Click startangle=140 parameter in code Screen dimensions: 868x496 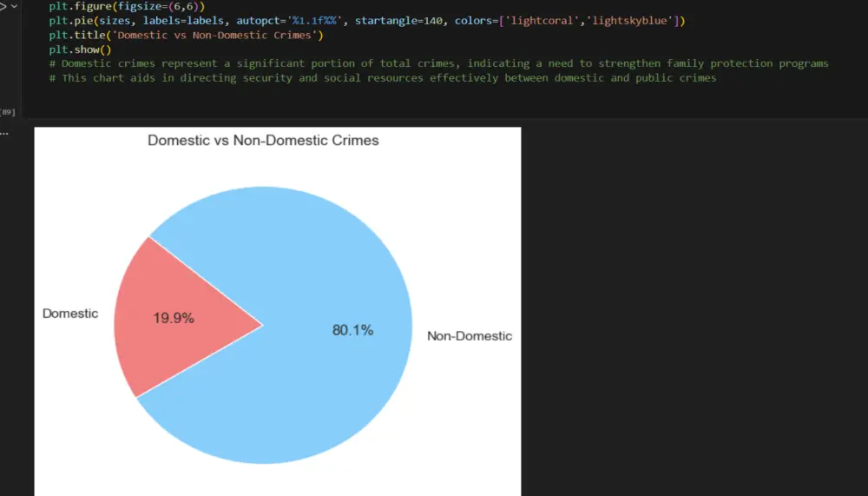398,21
